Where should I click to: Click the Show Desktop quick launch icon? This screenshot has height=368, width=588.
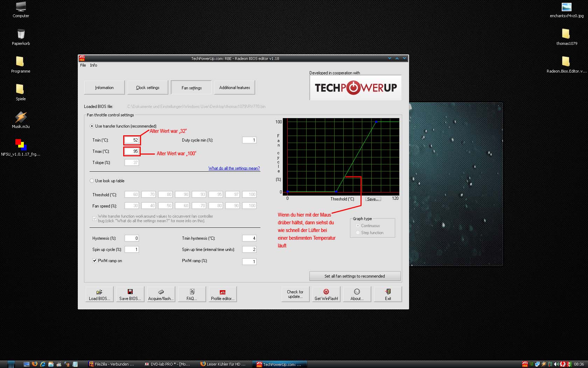coord(27,364)
